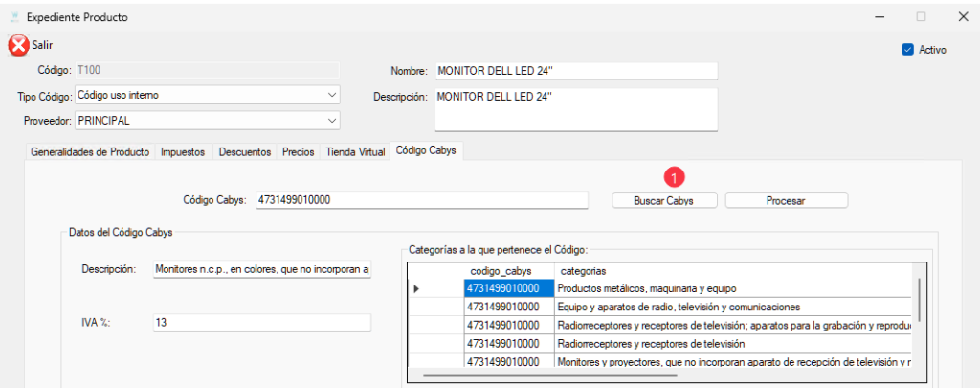Click the row selector arrow in categories grid
Viewport: 980px width, 388px height.
coord(415,288)
